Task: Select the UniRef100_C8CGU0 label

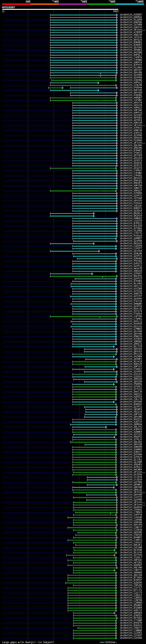Action: click(x=131, y=206)
